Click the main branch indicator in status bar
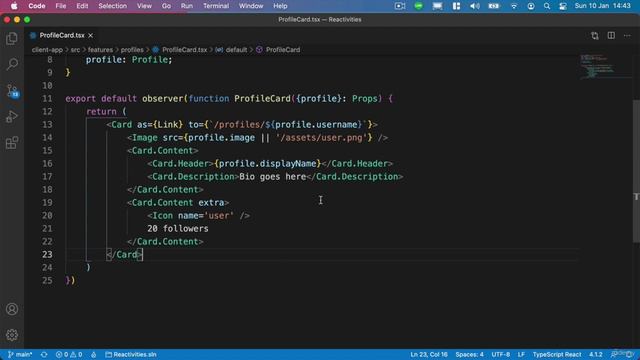The width and height of the screenshot is (640, 360). pos(20,354)
